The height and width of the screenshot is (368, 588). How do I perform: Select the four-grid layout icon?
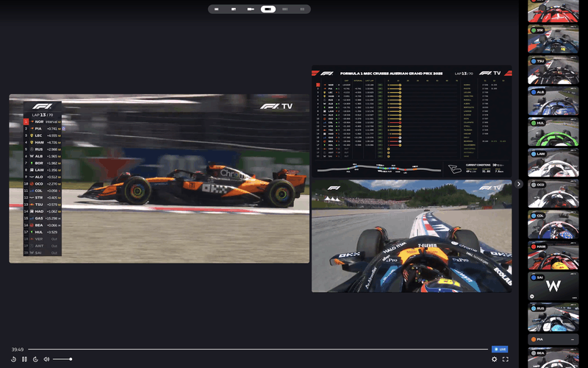pyautogui.click(x=302, y=9)
